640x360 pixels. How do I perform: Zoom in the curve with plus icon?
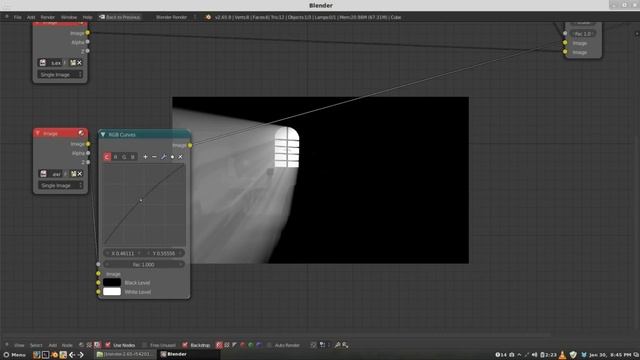pos(145,157)
